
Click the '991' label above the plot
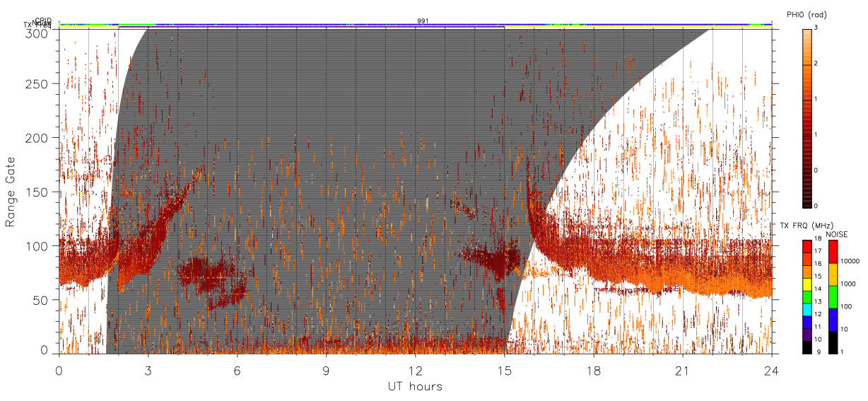pyautogui.click(x=423, y=21)
